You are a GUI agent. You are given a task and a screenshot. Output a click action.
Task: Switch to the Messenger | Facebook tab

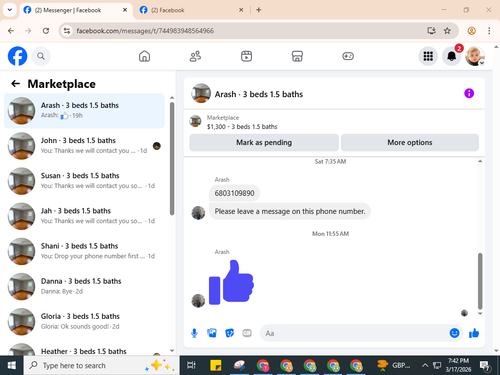pyautogui.click(x=76, y=10)
